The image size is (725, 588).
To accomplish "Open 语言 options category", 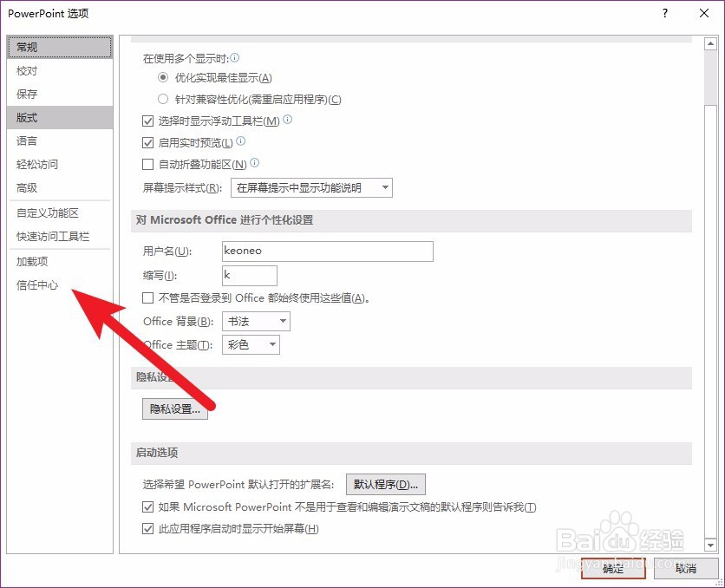I will [60, 140].
